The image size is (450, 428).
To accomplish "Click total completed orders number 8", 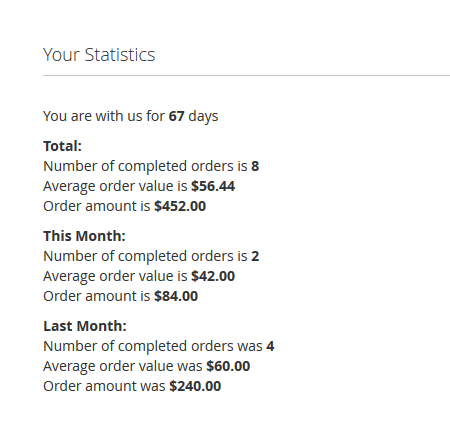I will (x=255, y=166).
